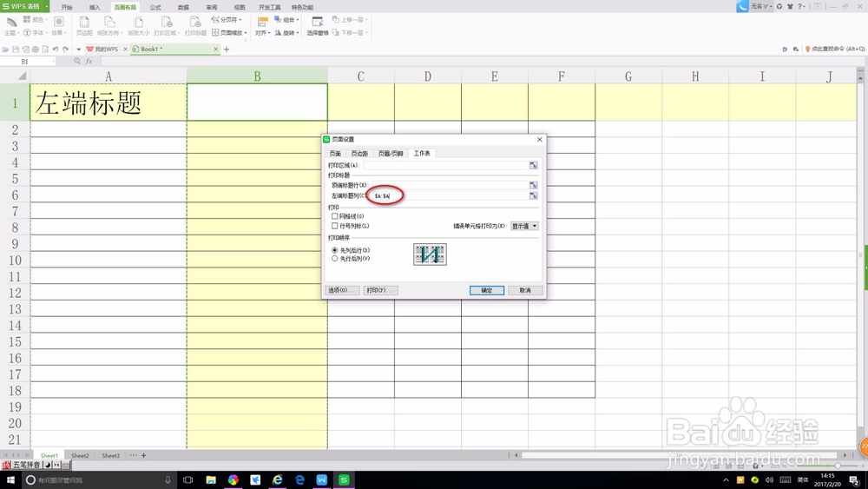Open the WPS 表格 application menu arrow
The width and height of the screenshot is (868, 489).
tap(47, 6)
